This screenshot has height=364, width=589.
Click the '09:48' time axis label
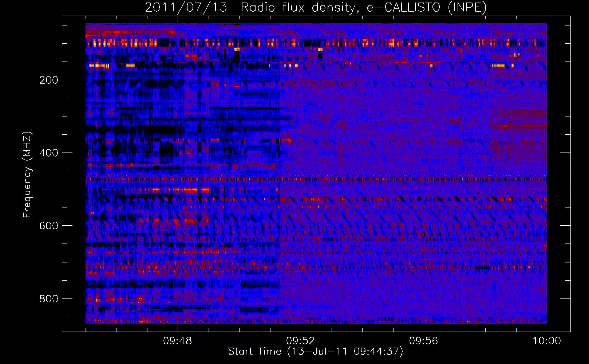(178, 341)
